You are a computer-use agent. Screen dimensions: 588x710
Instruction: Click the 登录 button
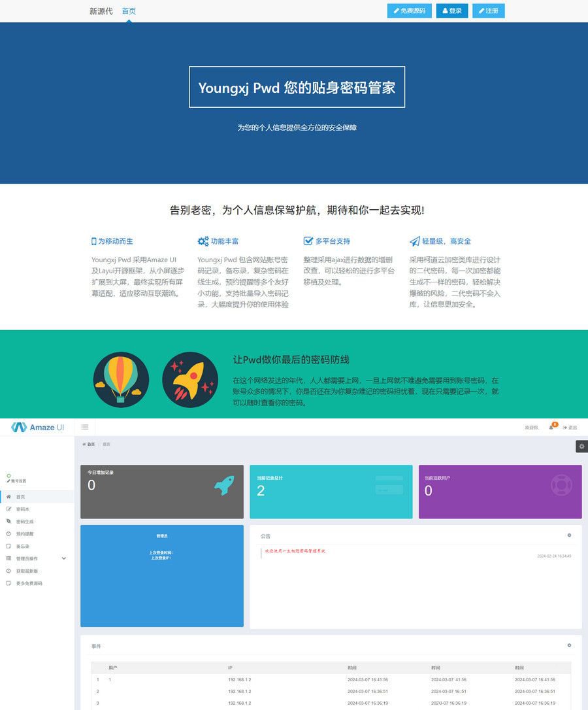pos(452,11)
